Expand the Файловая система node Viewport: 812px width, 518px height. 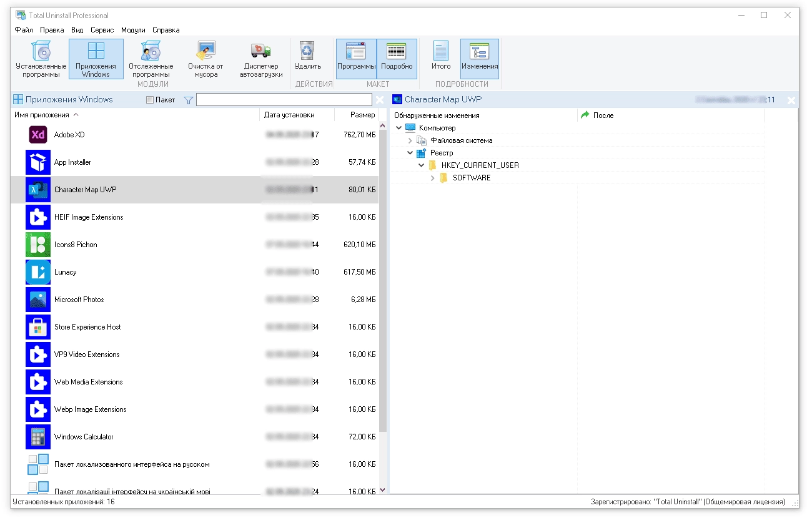point(410,140)
